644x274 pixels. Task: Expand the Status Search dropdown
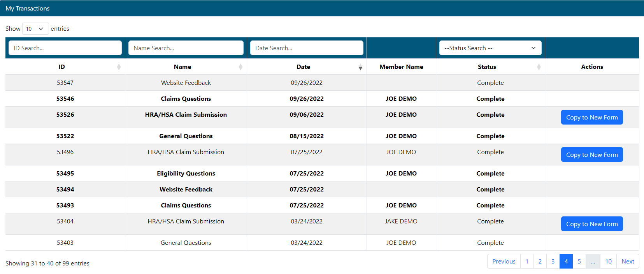pyautogui.click(x=490, y=48)
